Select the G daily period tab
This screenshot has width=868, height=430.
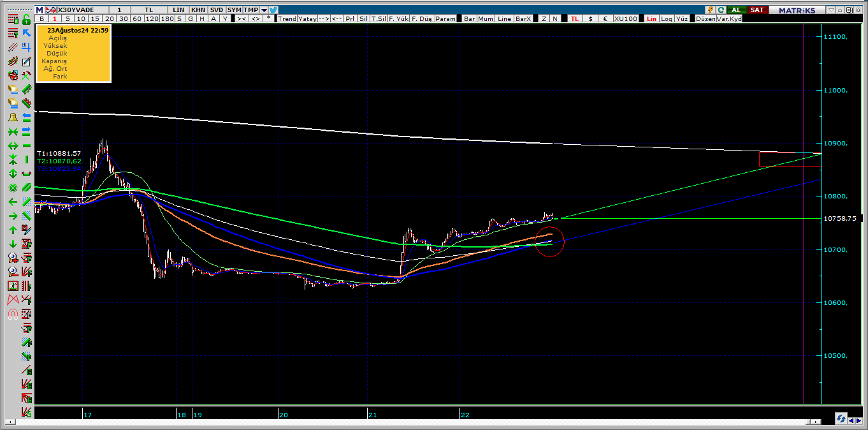191,19
